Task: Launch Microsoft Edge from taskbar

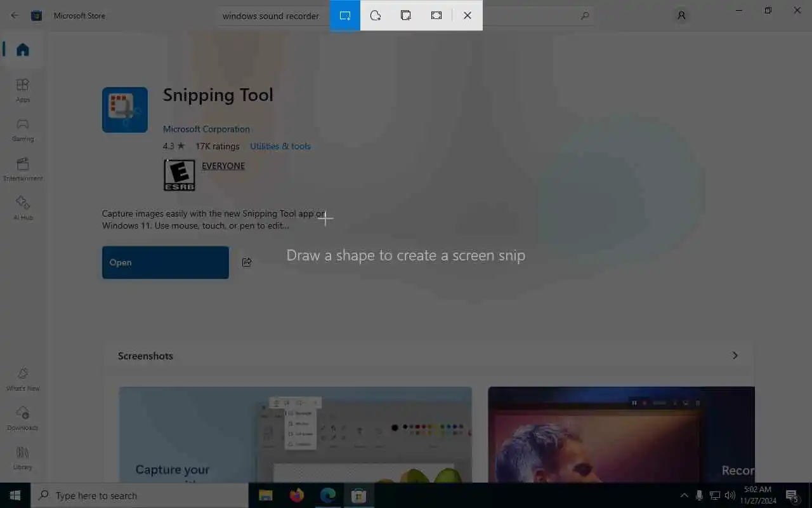Action: [327, 495]
